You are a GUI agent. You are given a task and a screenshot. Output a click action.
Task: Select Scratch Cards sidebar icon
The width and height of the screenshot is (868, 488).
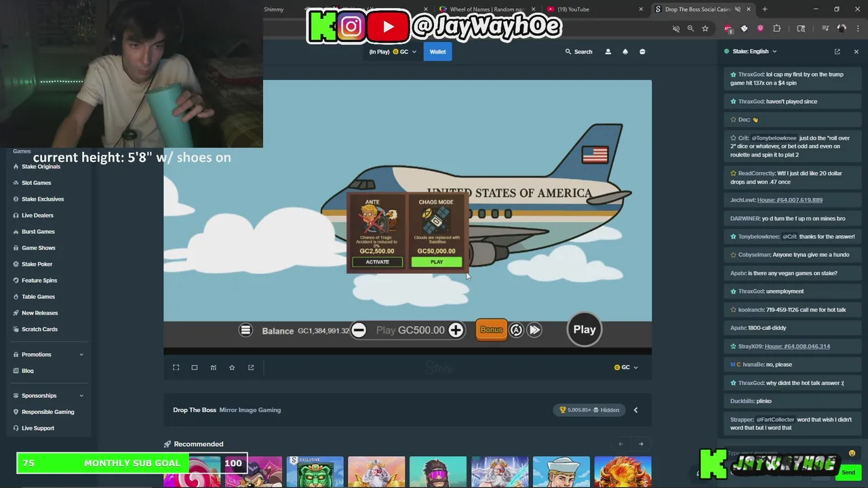pyautogui.click(x=16, y=329)
